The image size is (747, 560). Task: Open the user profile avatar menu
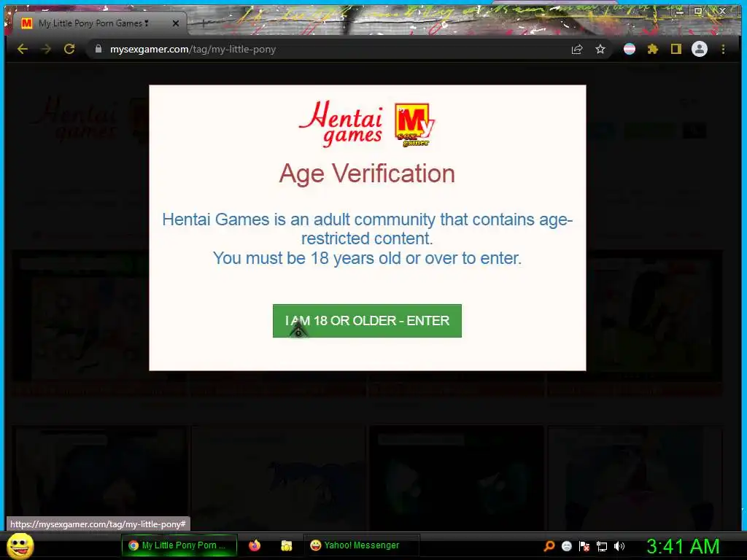(x=700, y=49)
